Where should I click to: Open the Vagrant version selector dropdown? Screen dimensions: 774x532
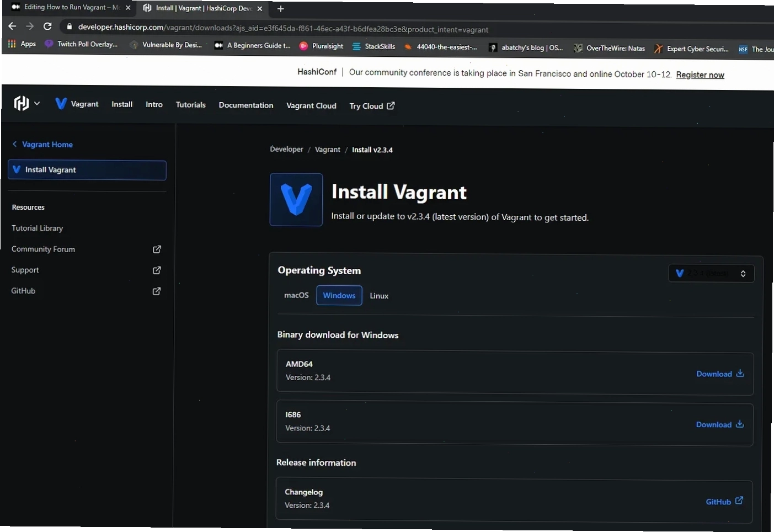point(711,273)
